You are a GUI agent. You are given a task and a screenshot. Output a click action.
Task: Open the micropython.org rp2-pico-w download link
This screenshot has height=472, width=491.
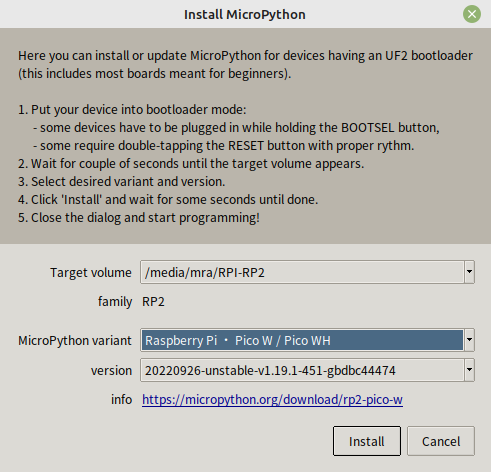coord(272,399)
